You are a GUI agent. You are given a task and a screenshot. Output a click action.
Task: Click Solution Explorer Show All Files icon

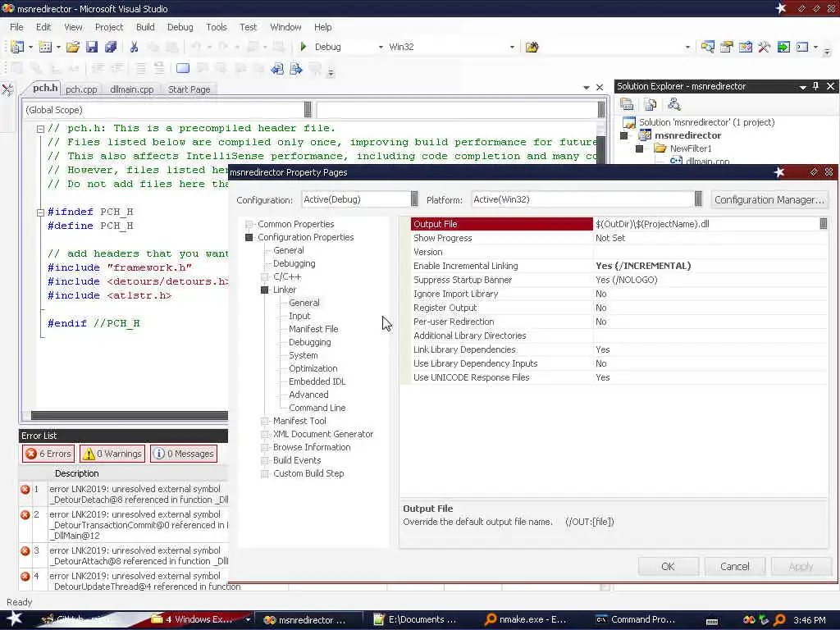(651, 104)
